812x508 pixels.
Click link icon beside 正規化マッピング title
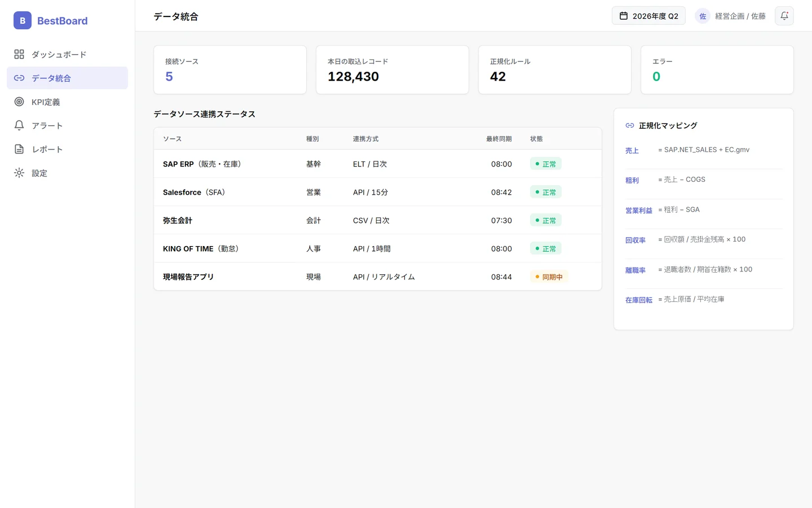630,125
